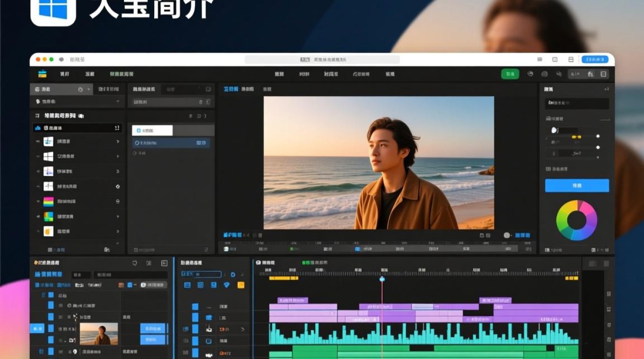Image resolution: width=644 pixels, height=359 pixels.
Task: Pick a hue on the color wheel
Action: point(576,220)
